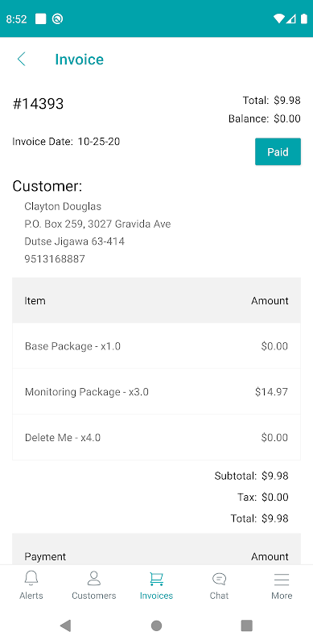Viewport: 313px width, 644px height.
Task: Tap the Payment section header
Action: (156, 550)
